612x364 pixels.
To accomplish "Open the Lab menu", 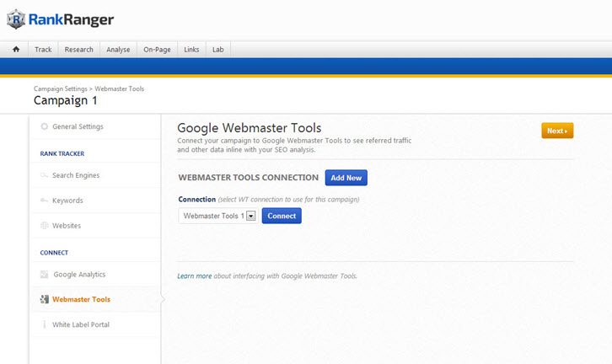I will pos(217,50).
